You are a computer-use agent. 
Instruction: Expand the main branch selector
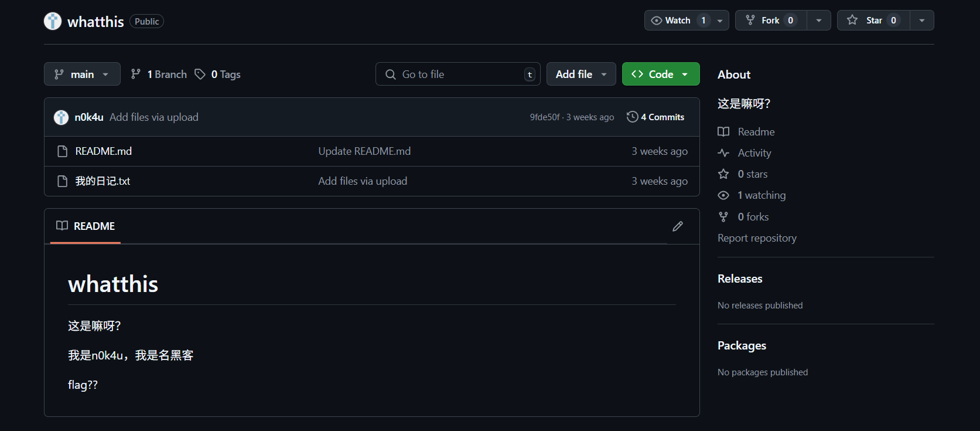(x=82, y=74)
